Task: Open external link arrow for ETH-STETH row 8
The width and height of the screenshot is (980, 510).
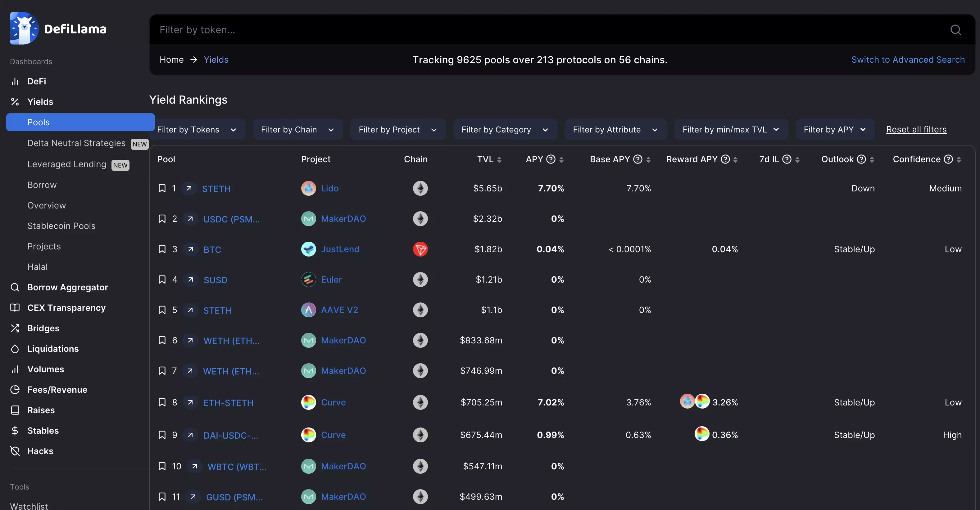Action: 191,402
